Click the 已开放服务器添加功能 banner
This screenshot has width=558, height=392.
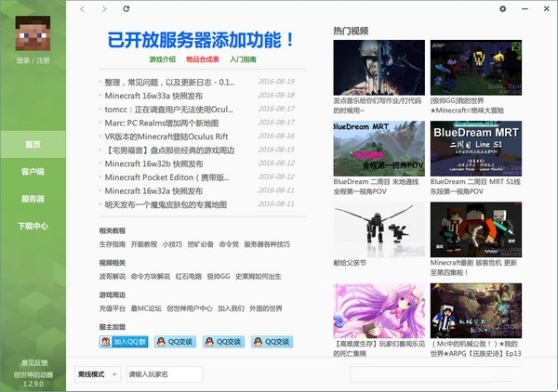pos(201,40)
